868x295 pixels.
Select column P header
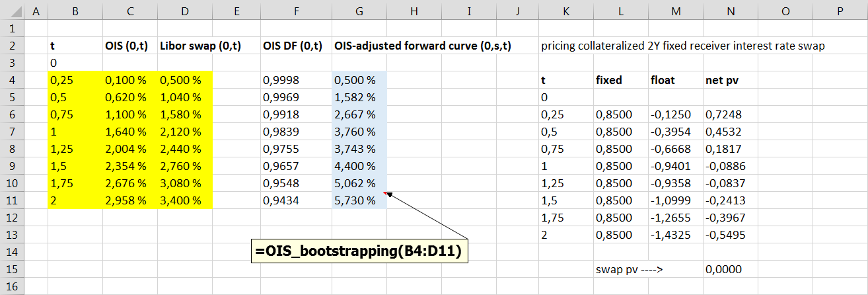[840, 11]
